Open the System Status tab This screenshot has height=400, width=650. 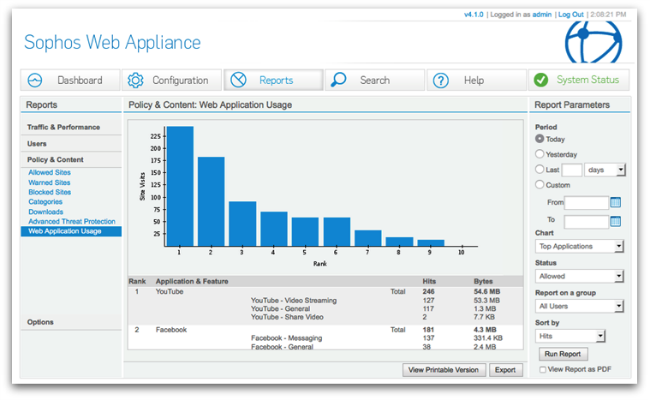[579, 80]
